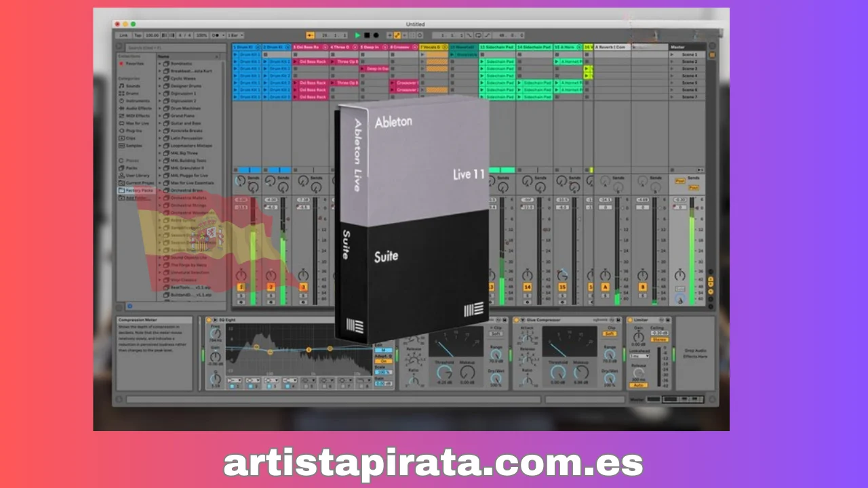The image size is (868, 488).
Task: Click the Limiter Auto release button
Action: click(638, 385)
